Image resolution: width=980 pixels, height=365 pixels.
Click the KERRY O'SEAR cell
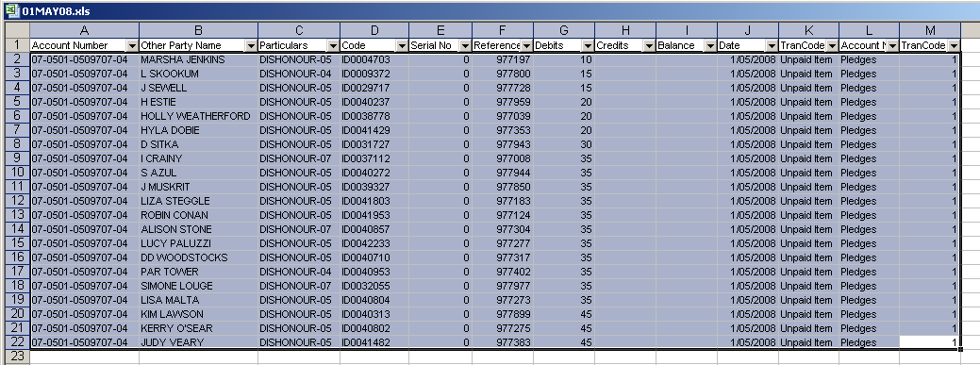[199, 328]
